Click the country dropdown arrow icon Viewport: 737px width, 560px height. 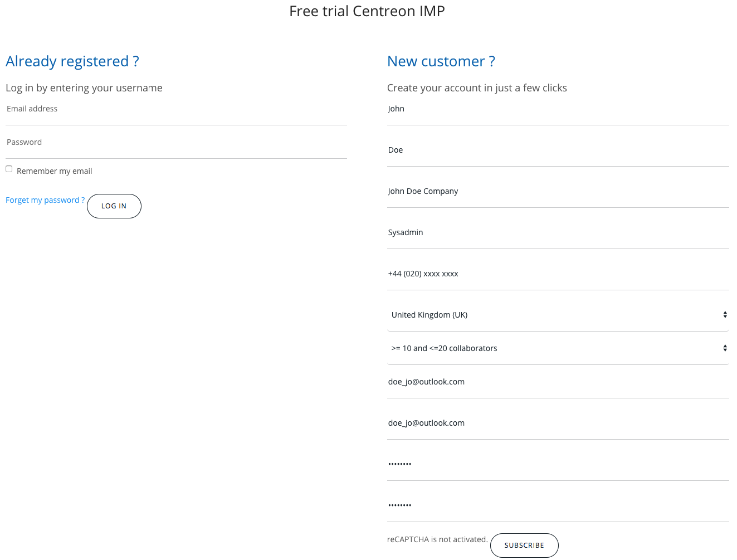coord(725,315)
